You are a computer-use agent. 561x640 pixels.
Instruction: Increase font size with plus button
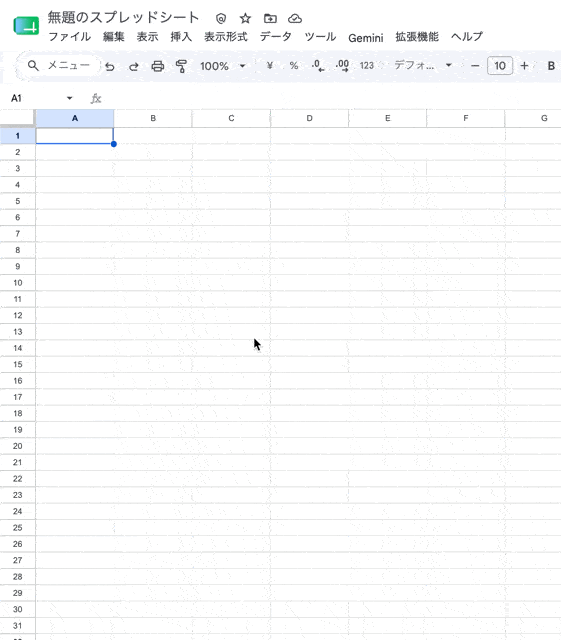[x=524, y=66]
